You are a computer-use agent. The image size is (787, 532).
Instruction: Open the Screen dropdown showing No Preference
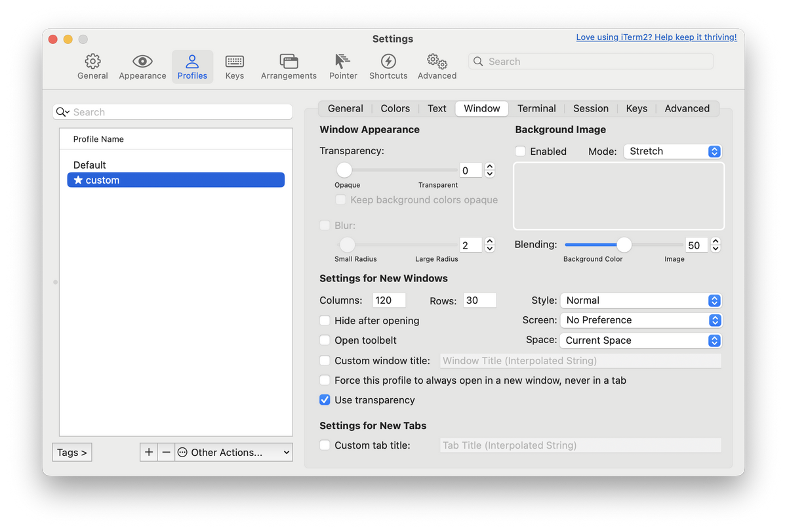click(x=641, y=320)
